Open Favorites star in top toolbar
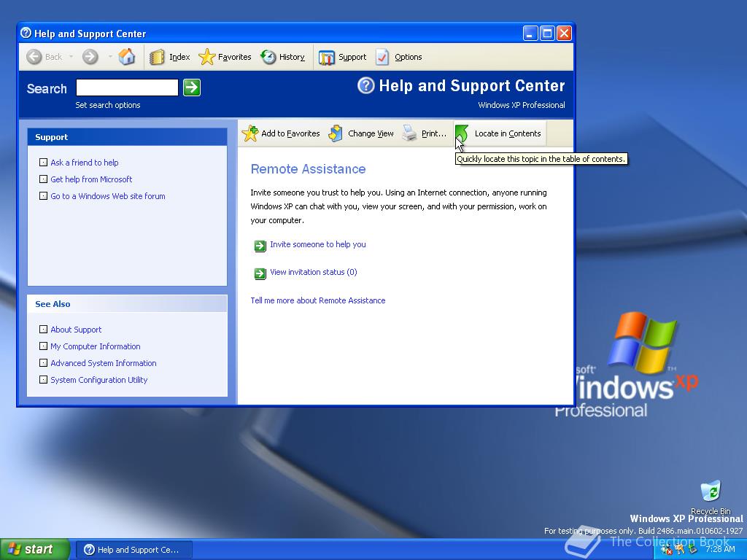Viewport: 747px width, 560px height. 206,57
